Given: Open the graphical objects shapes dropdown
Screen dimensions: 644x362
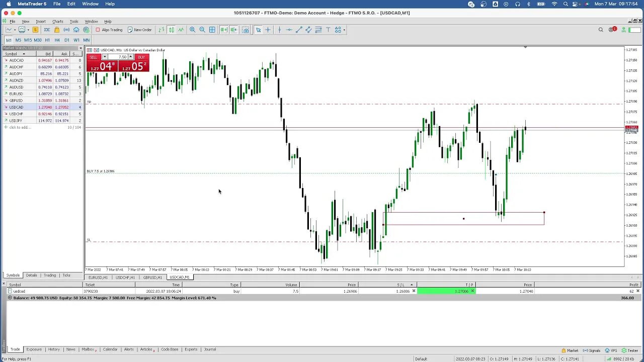Looking at the screenshot, I should tap(339, 30).
